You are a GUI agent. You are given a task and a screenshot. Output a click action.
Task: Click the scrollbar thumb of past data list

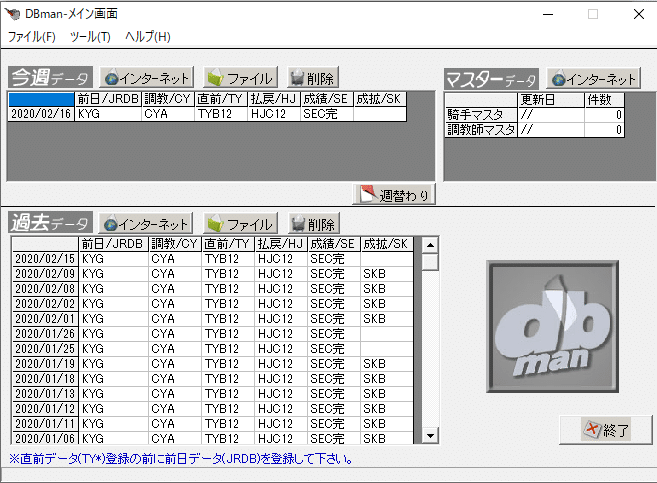(x=430, y=262)
